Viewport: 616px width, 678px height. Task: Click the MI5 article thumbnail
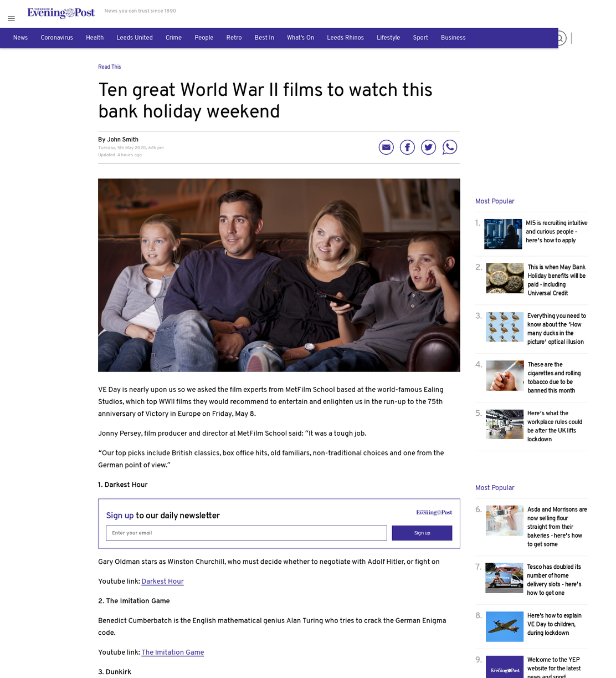point(503,234)
